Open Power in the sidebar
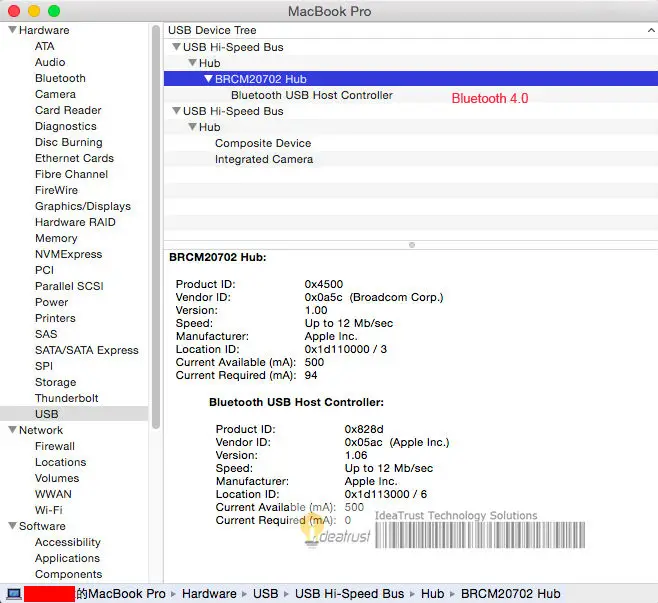658x603 pixels. pyautogui.click(x=51, y=302)
